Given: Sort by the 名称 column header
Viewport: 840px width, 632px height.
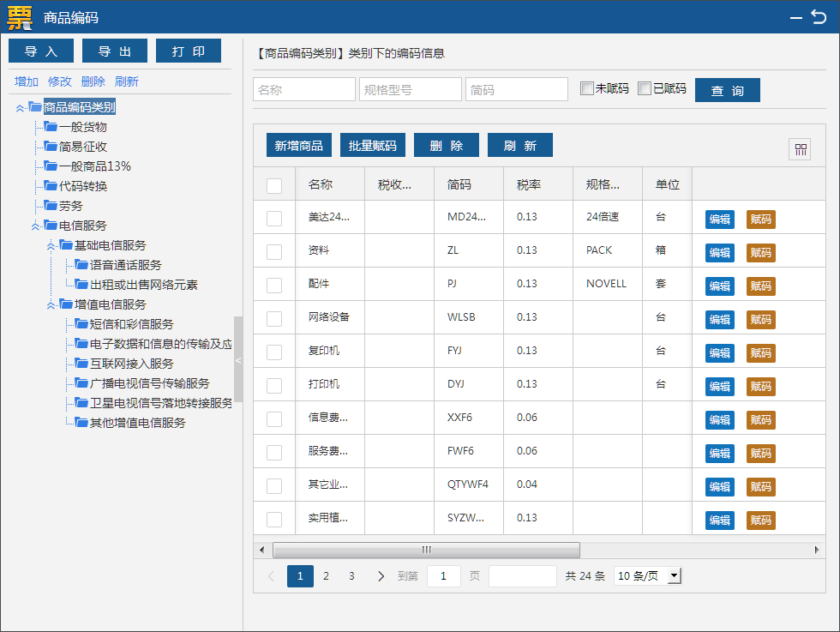Looking at the screenshot, I should point(321,184).
